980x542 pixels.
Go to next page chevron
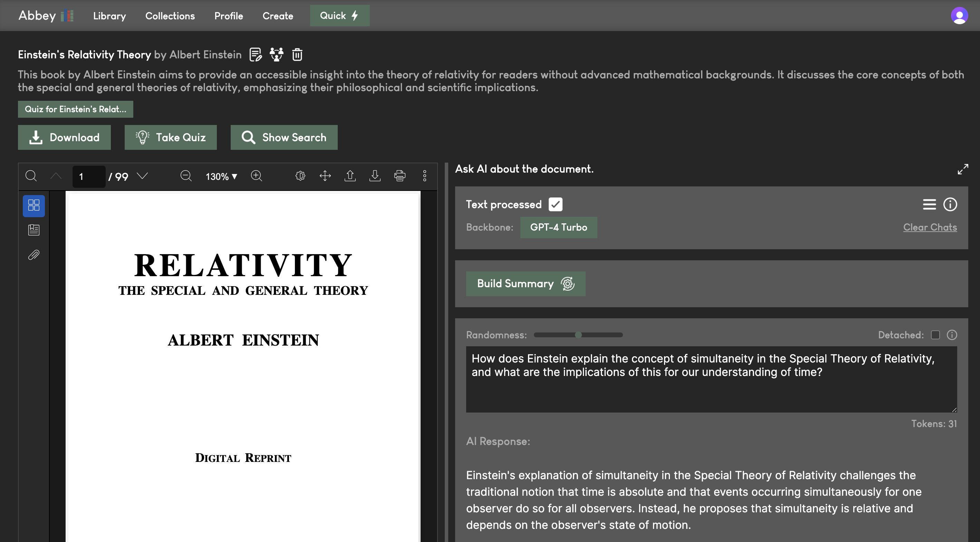tap(142, 176)
